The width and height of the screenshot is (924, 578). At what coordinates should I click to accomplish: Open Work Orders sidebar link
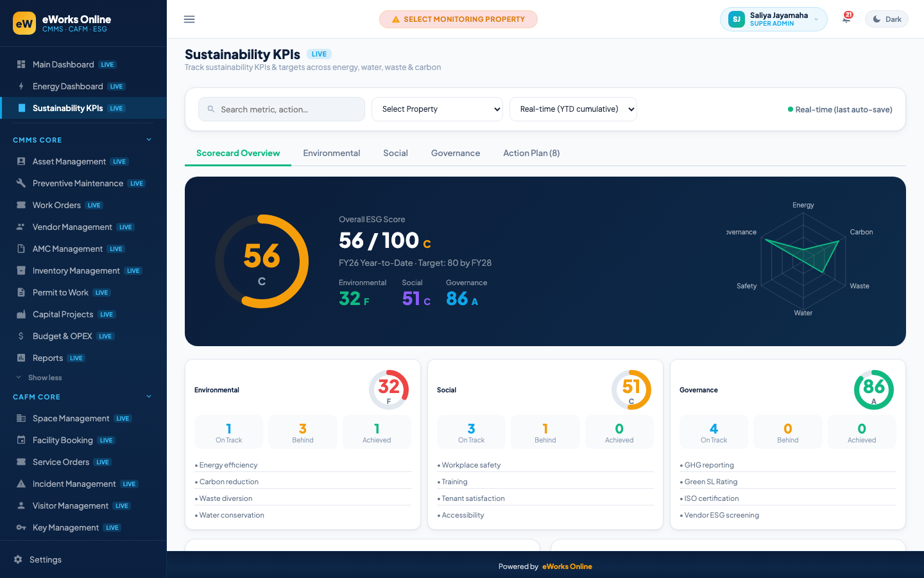click(x=83, y=205)
